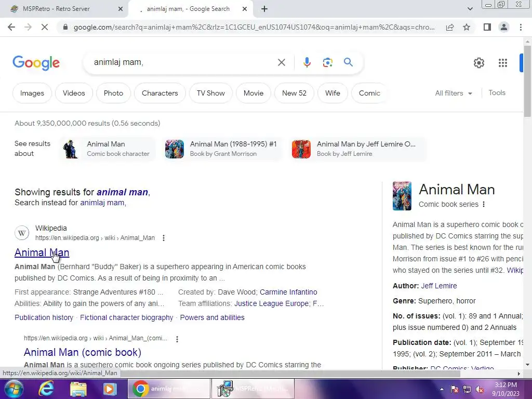The image size is (532, 399).
Task: Go to Google homepage logo
Action: 36,63
